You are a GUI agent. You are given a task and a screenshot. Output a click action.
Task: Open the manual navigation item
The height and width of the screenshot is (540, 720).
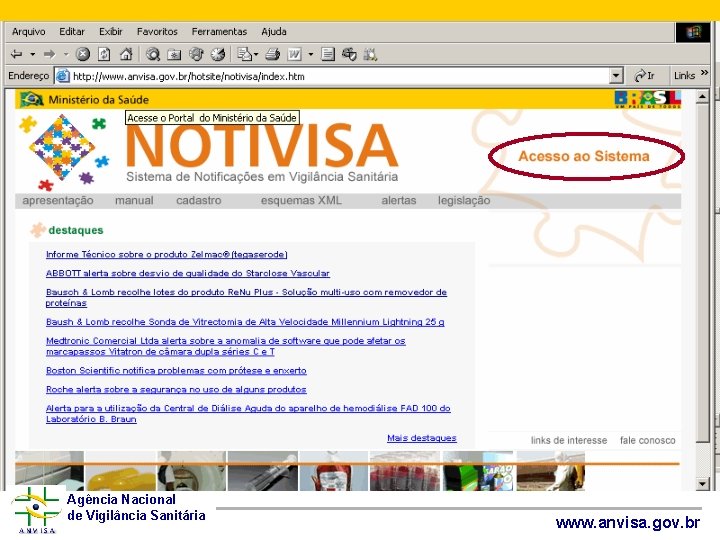click(x=134, y=200)
